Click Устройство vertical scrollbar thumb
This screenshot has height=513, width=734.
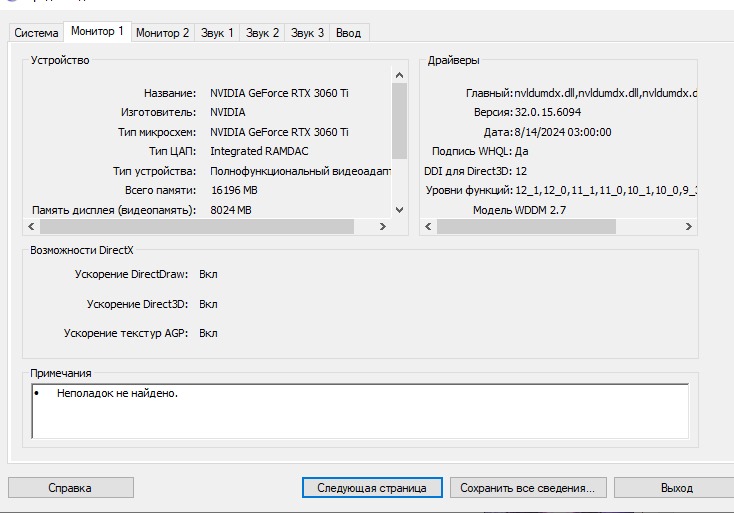[x=399, y=121]
